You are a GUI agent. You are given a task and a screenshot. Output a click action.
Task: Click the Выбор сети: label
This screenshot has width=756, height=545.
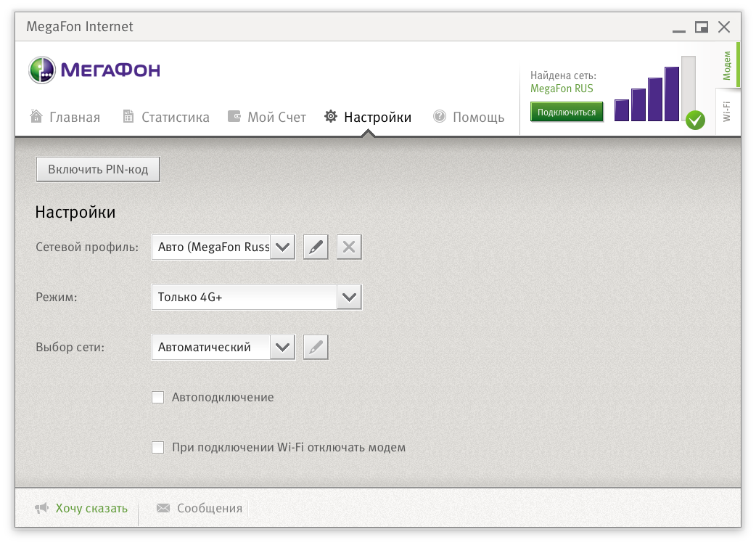pos(70,348)
